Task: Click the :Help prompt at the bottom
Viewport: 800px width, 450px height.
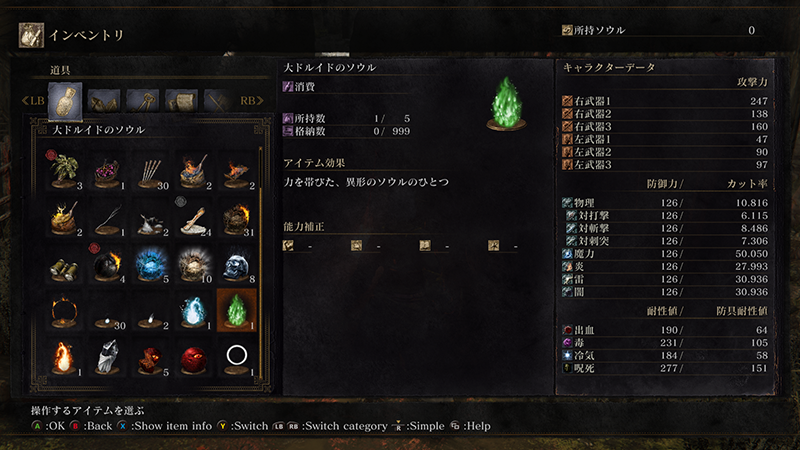Action: coord(470,426)
